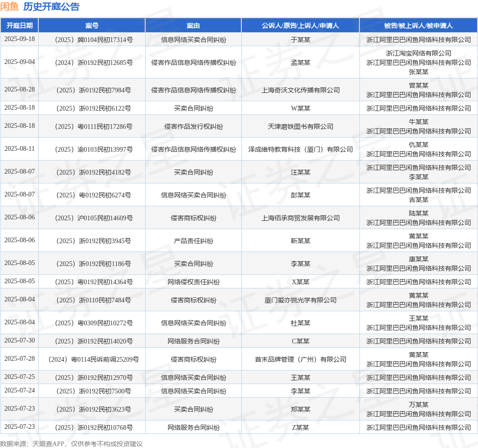Select case number (2025)粤0111民初17286号
478x448 pixels.
[x=94, y=126]
